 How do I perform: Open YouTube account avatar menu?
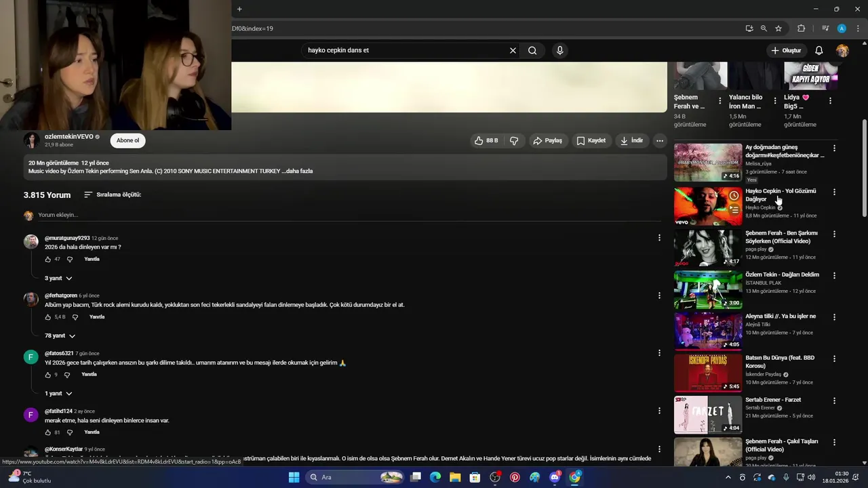point(842,51)
